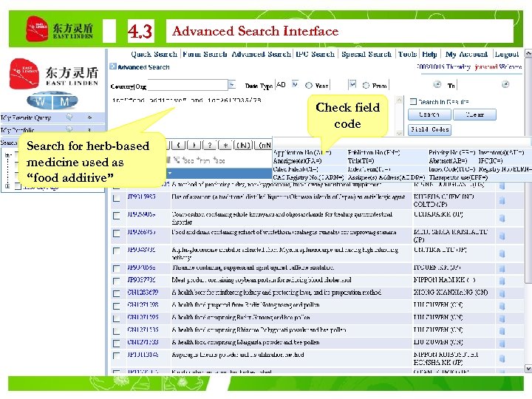This screenshot has height=399, width=532.
Task: Click the Logout link
Action: (x=507, y=54)
